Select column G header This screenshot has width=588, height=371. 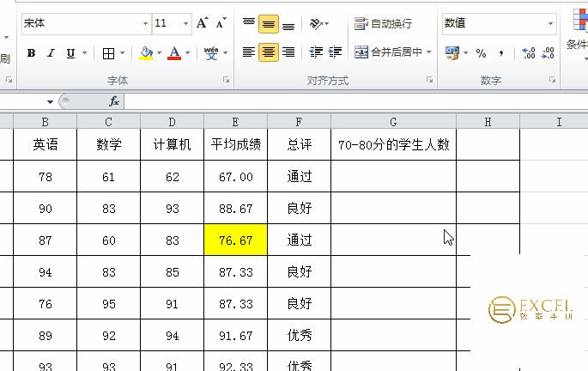[393, 122]
